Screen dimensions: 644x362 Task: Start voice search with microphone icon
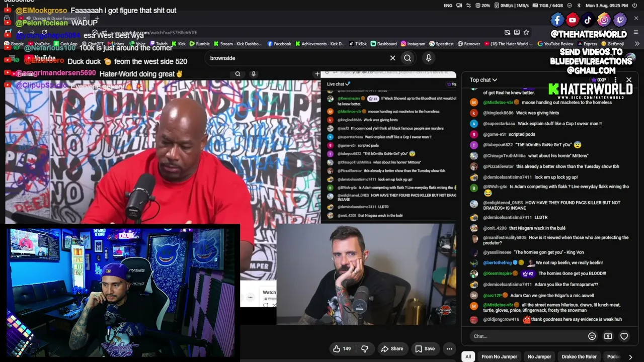coord(429,58)
